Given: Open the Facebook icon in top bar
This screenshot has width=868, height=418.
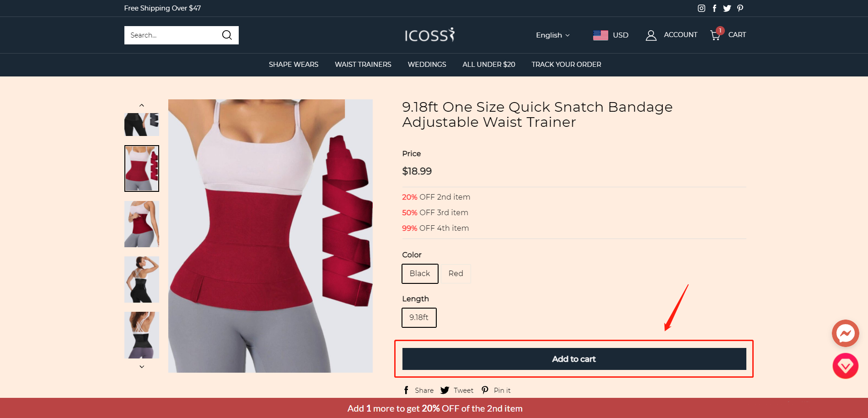Looking at the screenshot, I should 714,8.
